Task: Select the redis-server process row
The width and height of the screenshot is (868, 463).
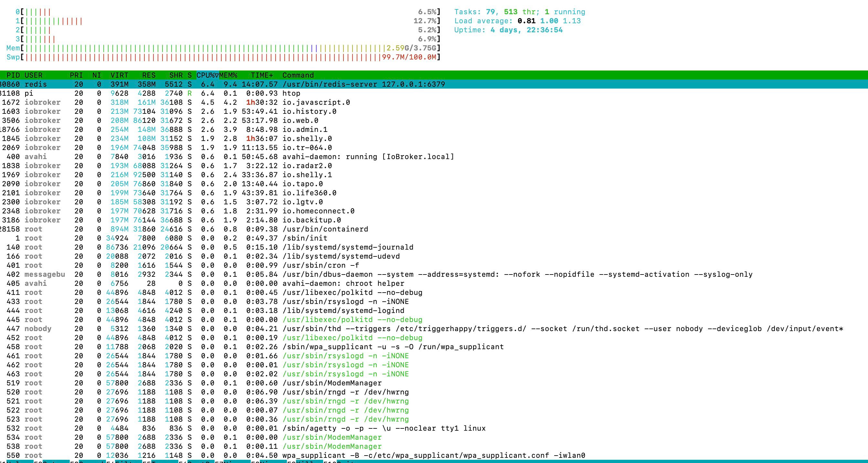Action: (363, 84)
